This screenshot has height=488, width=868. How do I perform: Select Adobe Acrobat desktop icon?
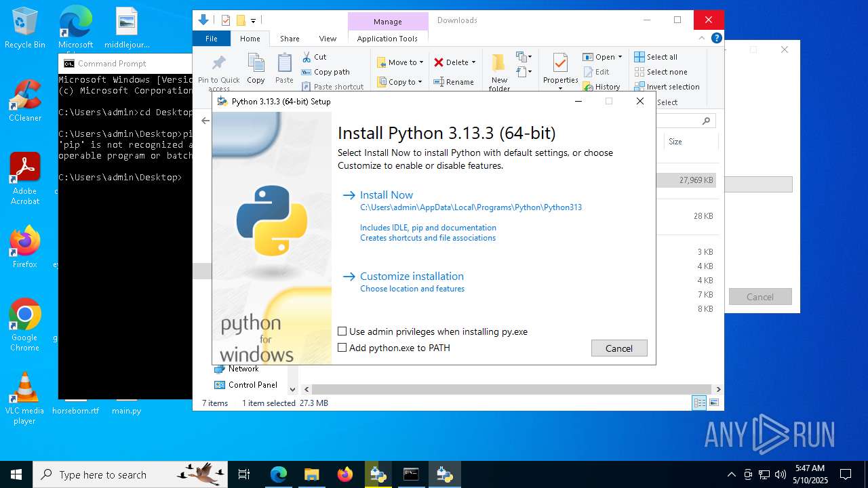click(25, 178)
